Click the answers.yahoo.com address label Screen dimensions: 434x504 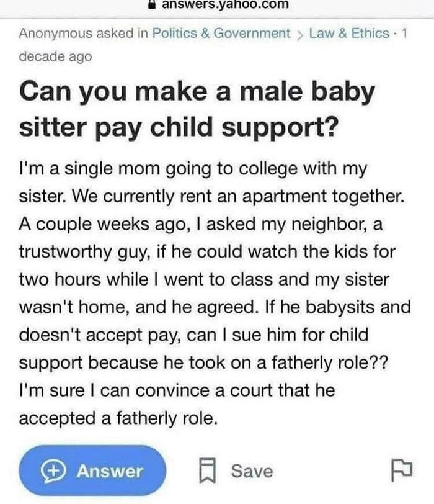pos(223,5)
